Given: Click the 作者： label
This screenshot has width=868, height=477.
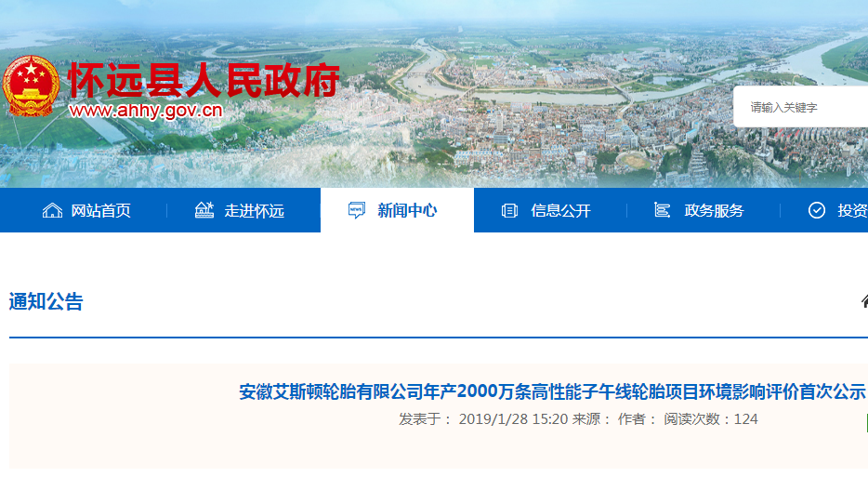Looking at the screenshot, I should click(637, 418).
